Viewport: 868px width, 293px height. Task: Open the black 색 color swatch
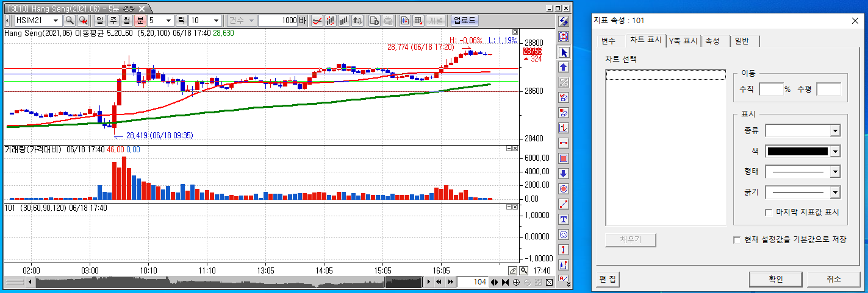(x=797, y=152)
